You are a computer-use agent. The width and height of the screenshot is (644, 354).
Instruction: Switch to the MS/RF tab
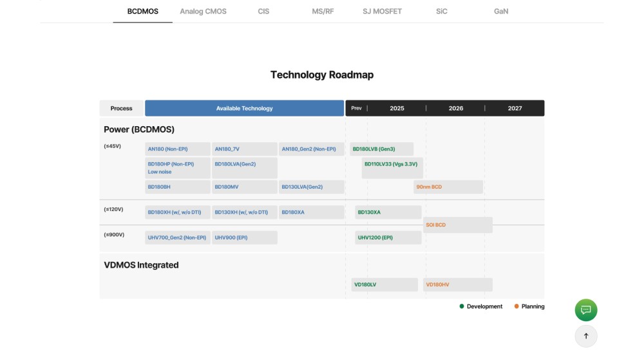point(323,12)
